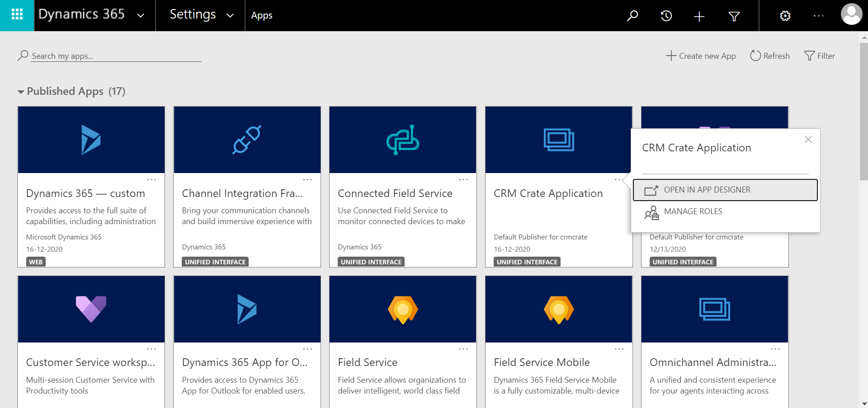Refresh the list of apps

pos(770,56)
